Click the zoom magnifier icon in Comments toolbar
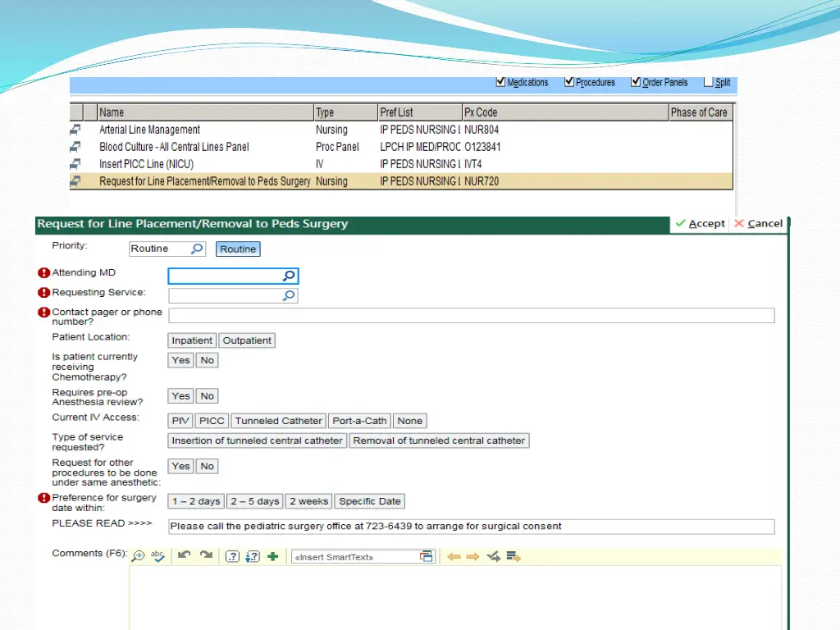The image size is (840, 630). click(x=138, y=556)
